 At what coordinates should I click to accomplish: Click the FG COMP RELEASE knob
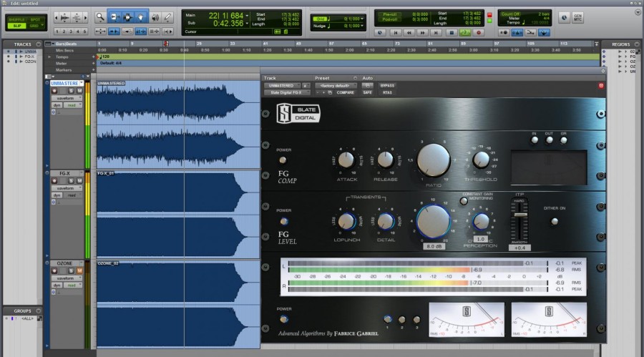click(x=386, y=160)
